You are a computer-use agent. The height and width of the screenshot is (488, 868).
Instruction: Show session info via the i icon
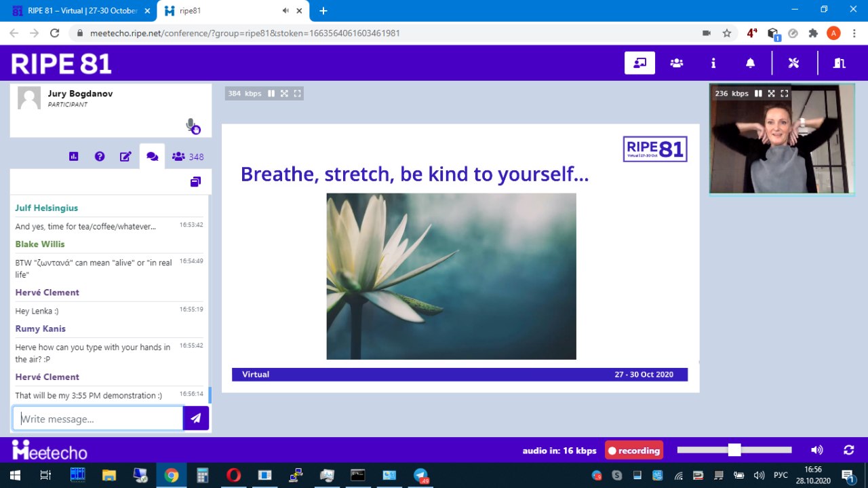click(x=713, y=63)
